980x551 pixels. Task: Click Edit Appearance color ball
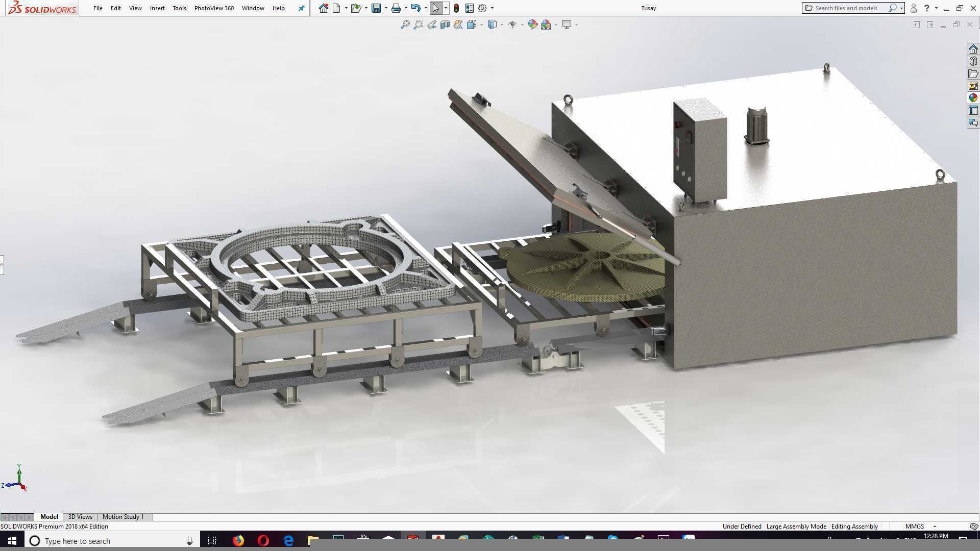(532, 24)
